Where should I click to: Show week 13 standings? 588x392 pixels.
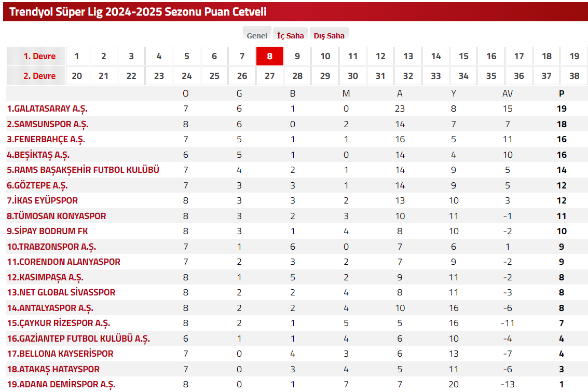(408, 57)
